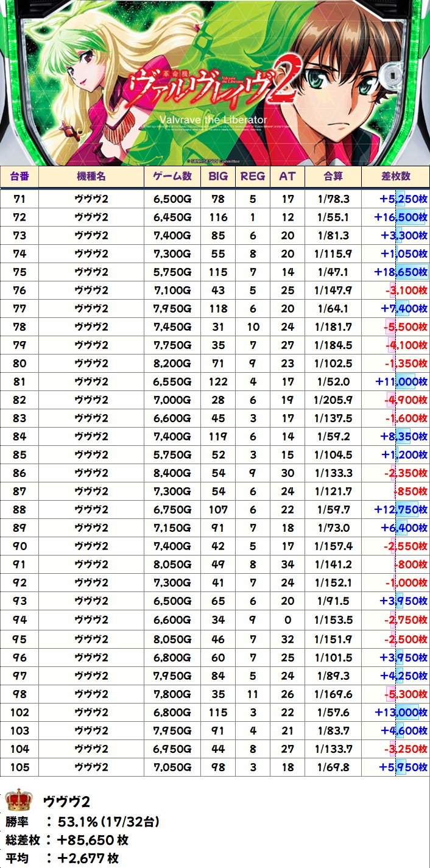The height and width of the screenshot is (868, 430).
Task: Select the 機種名 column header
Action: [x=91, y=177]
